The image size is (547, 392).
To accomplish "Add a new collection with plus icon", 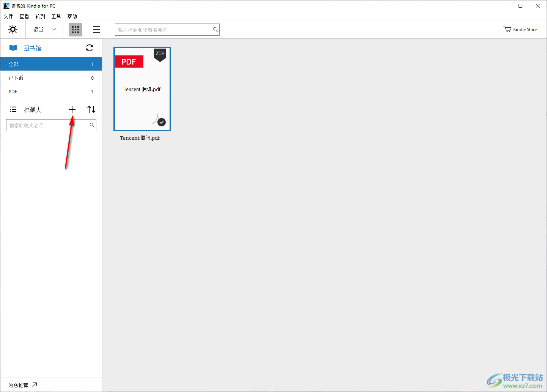I will (x=72, y=109).
